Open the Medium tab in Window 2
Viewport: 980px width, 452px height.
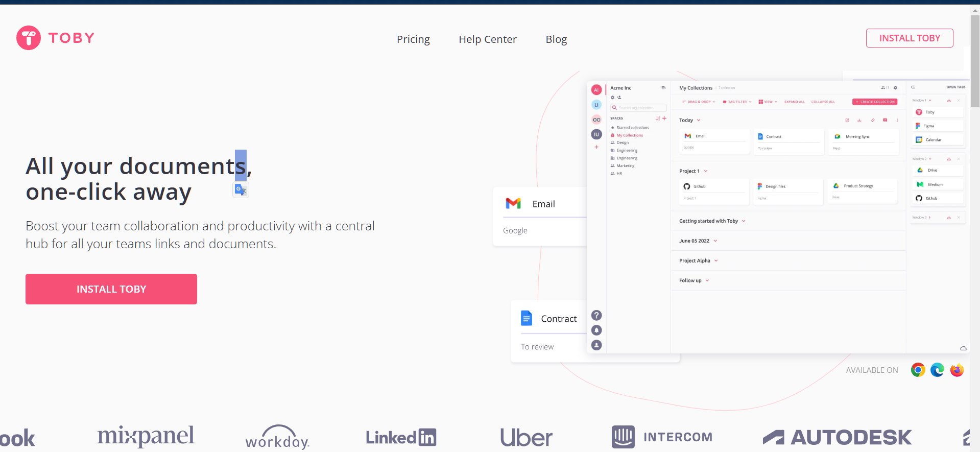[938, 184]
